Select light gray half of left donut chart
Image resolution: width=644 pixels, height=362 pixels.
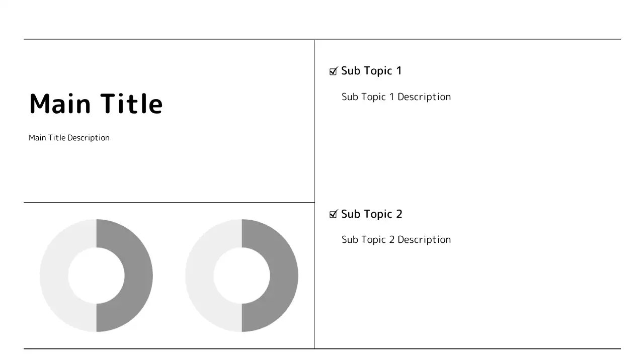pyautogui.click(x=54, y=276)
